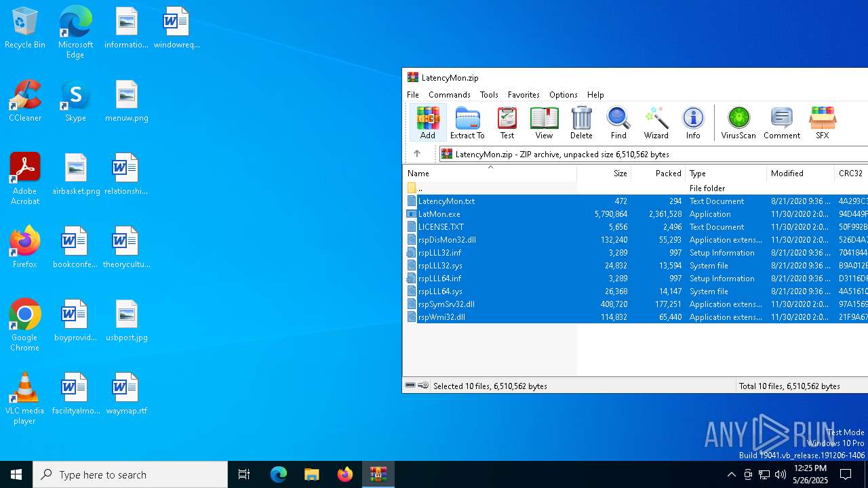868x488 pixels.
Task: Open the Commands menu
Action: tap(450, 95)
